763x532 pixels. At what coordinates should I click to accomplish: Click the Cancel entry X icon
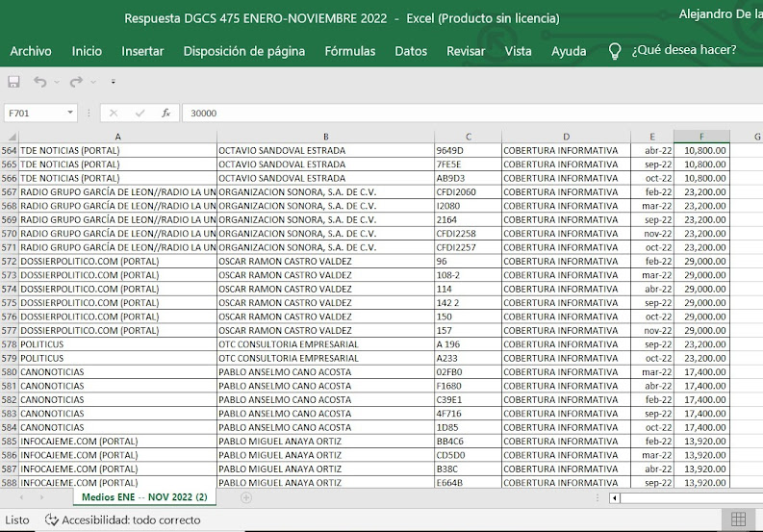pos(114,113)
